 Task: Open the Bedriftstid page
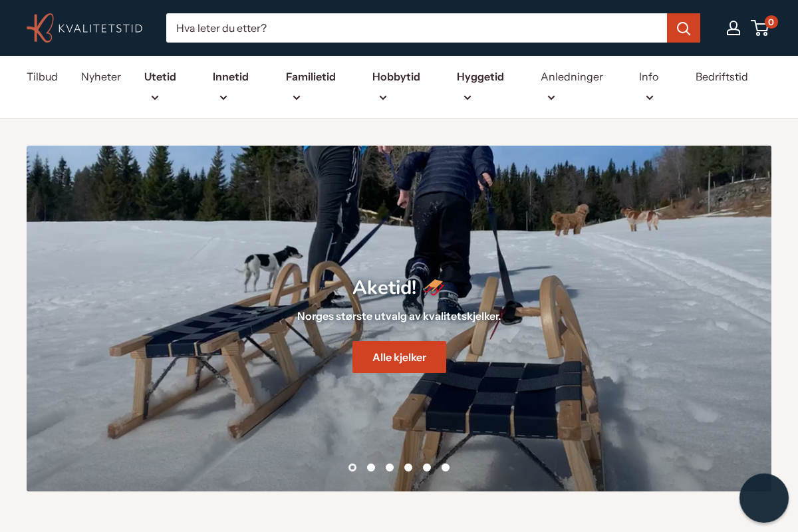[722, 76]
